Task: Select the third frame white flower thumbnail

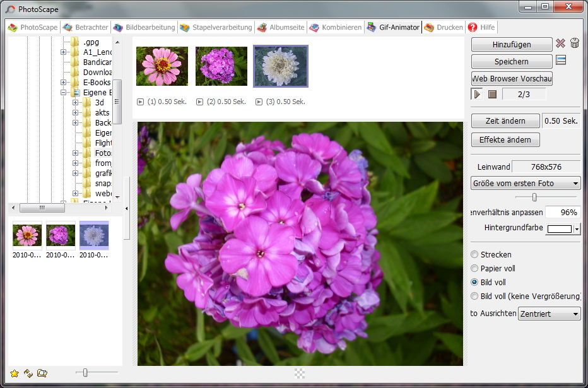Action: point(280,66)
